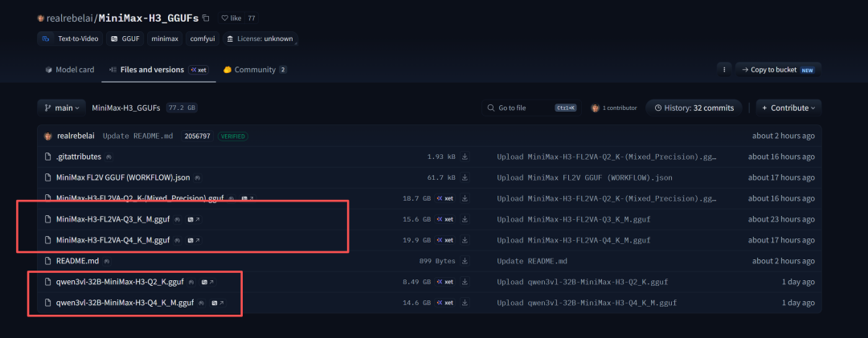Download MiniMax-H3-FL2VA-Q4_K_M.gguf
868x338 pixels.
click(465, 240)
